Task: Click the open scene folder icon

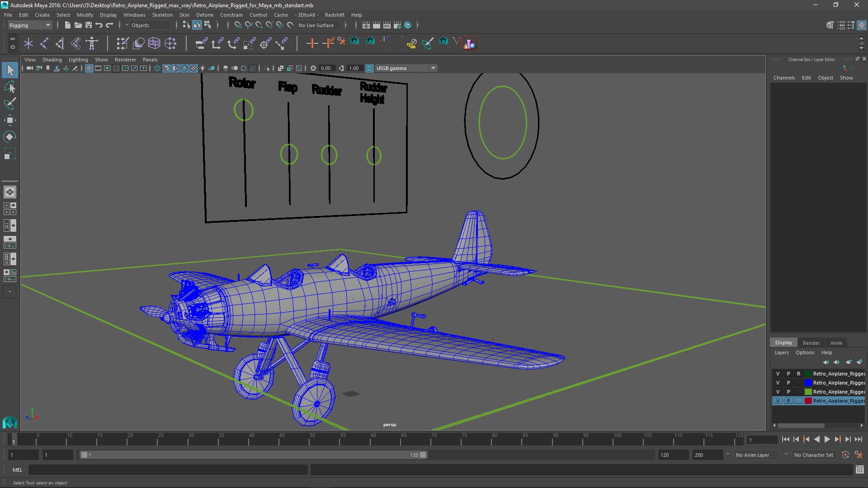Action: point(78,25)
